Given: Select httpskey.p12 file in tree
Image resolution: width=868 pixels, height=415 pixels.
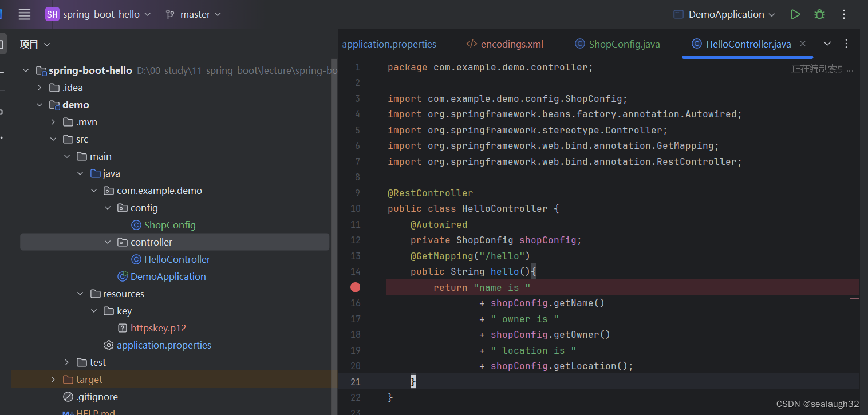Looking at the screenshot, I should pyautogui.click(x=159, y=328).
